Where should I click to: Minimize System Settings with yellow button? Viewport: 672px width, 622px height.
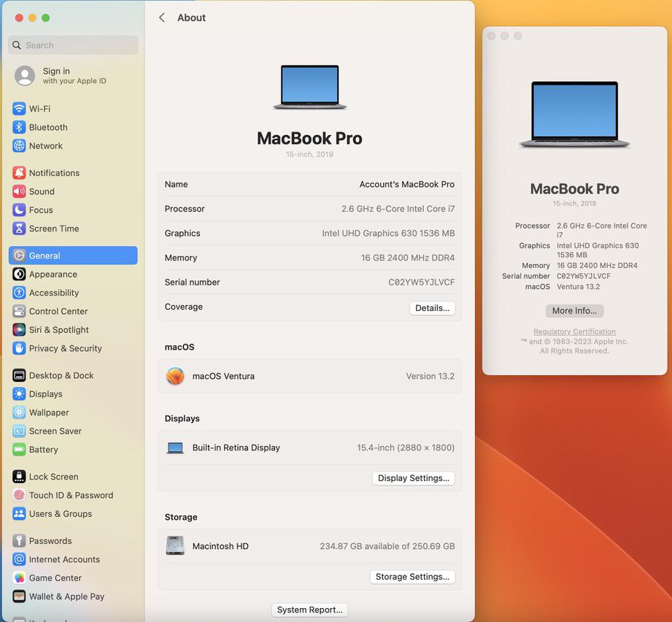pos(32,18)
